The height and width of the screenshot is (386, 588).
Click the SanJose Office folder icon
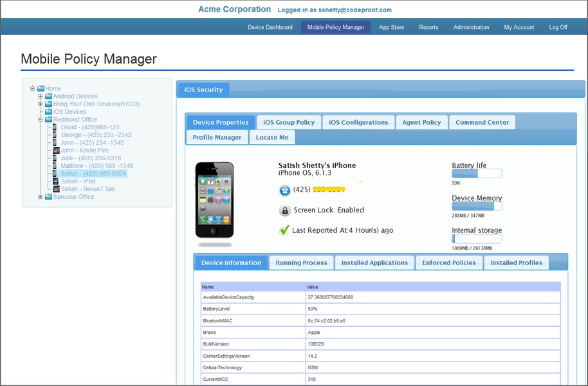click(x=48, y=197)
